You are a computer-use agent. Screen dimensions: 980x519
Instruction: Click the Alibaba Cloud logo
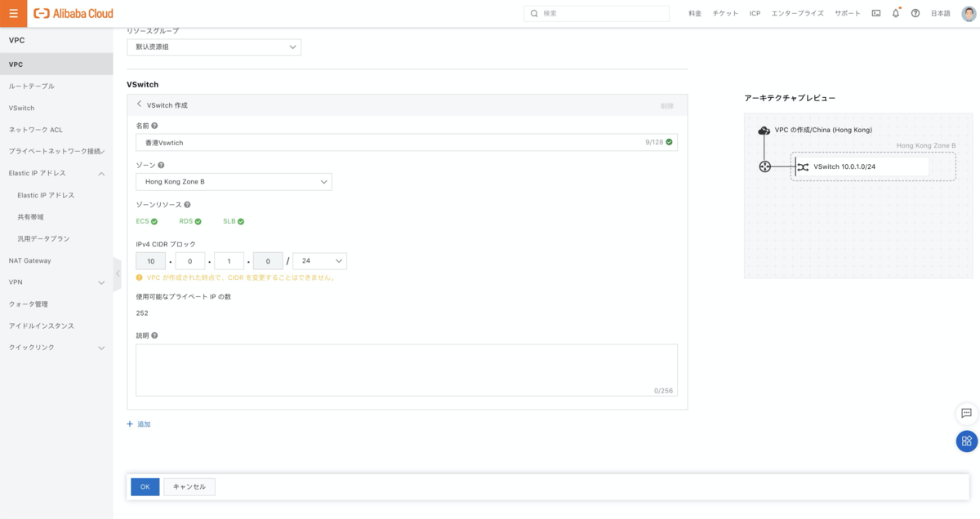coord(73,14)
